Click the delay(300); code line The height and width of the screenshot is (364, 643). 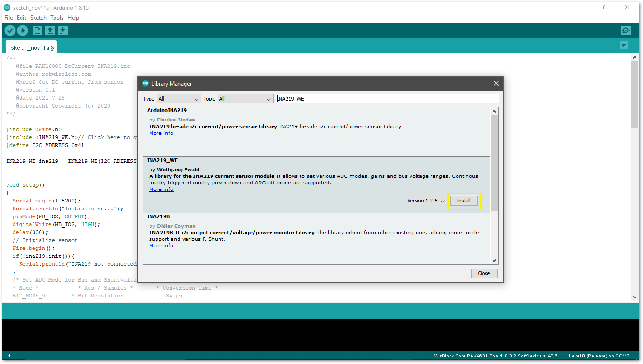coord(30,232)
